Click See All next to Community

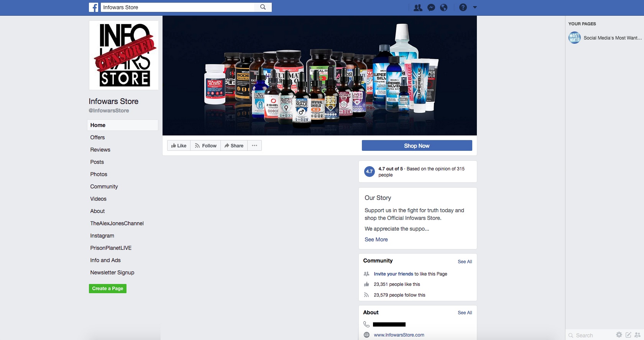point(465,262)
